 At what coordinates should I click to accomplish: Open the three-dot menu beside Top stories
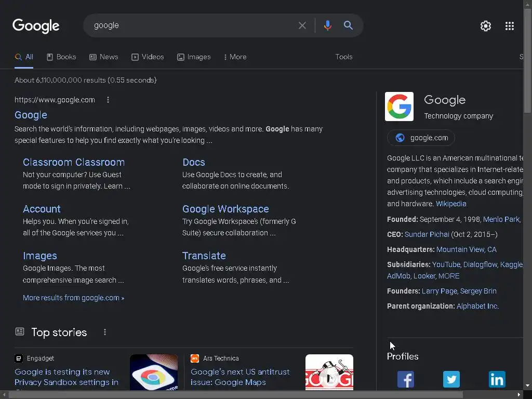(x=105, y=332)
